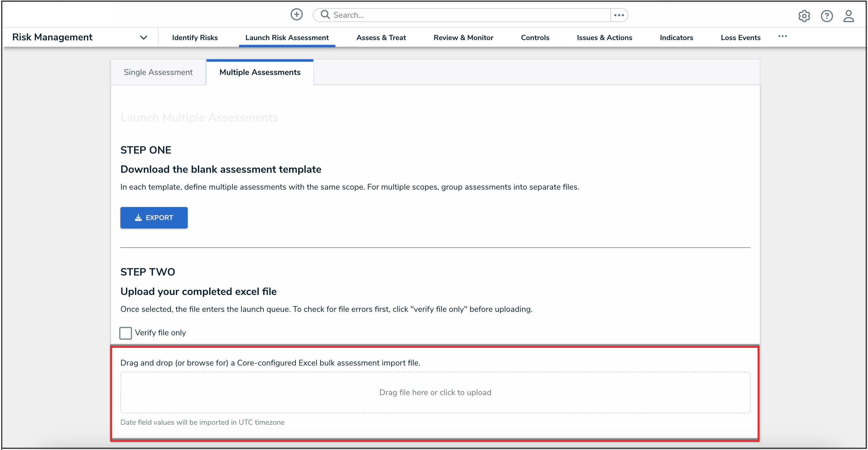Open the user profile icon
Screen dimensions: 868x450
(x=849, y=16)
